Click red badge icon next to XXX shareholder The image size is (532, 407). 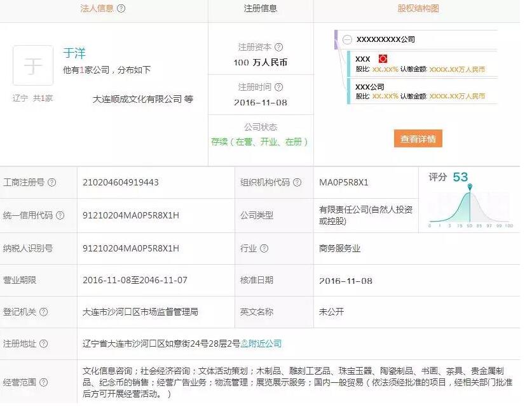click(x=383, y=58)
